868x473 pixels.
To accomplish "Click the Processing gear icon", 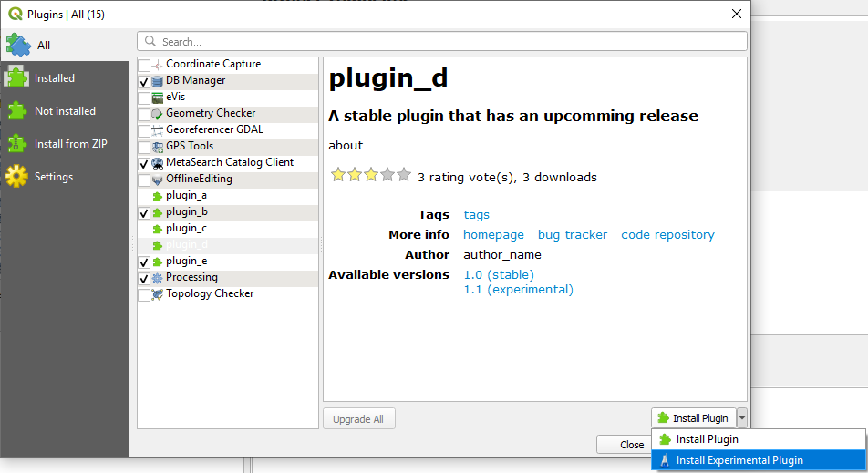I will click(157, 278).
